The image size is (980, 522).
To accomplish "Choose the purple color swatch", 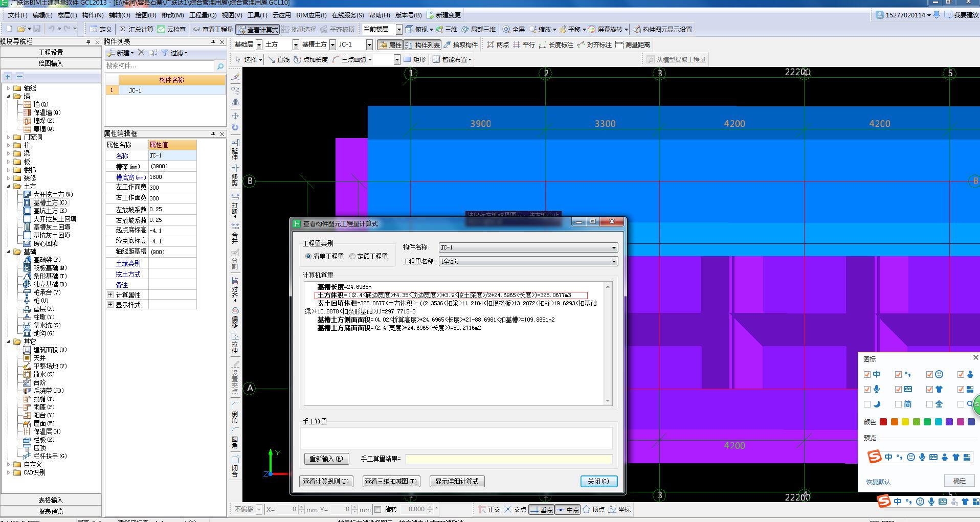I will [x=949, y=422].
